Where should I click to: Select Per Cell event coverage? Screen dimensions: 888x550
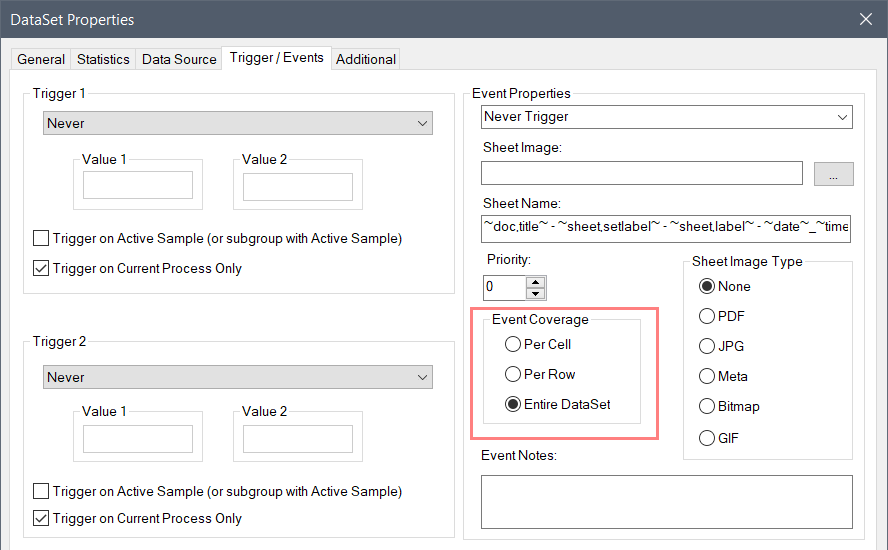pos(513,345)
